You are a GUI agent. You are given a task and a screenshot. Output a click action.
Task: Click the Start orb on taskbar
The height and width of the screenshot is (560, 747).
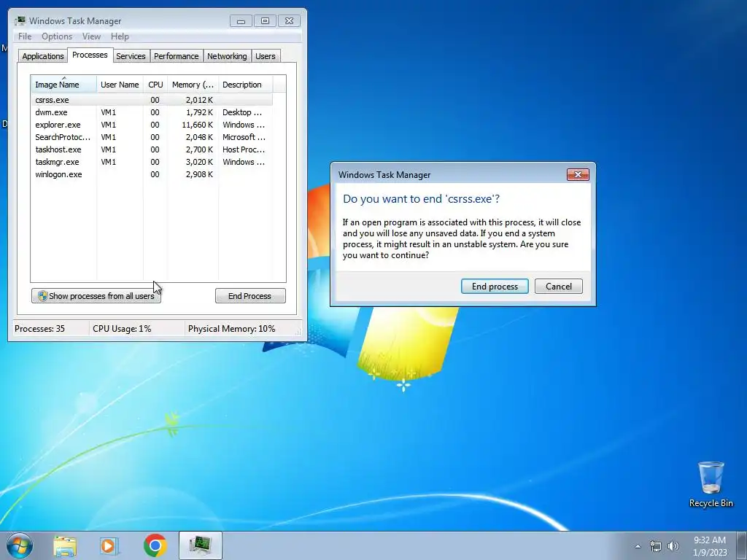coord(20,545)
